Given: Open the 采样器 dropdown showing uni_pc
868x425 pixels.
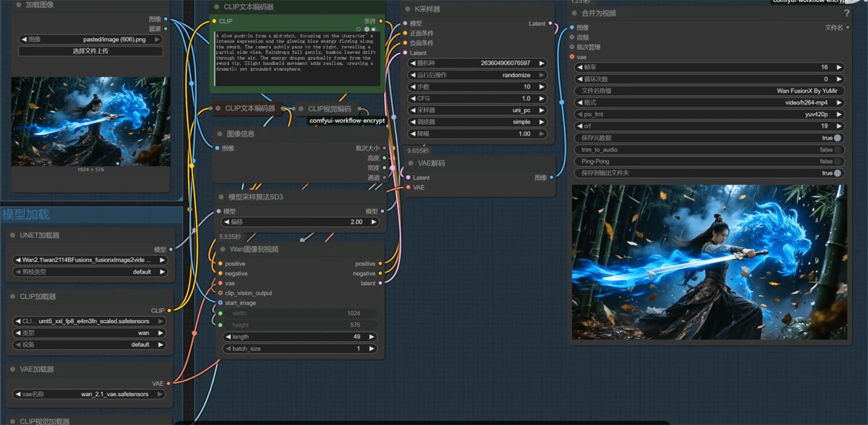Looking at the screenshot, I should (x=477, y=110).
